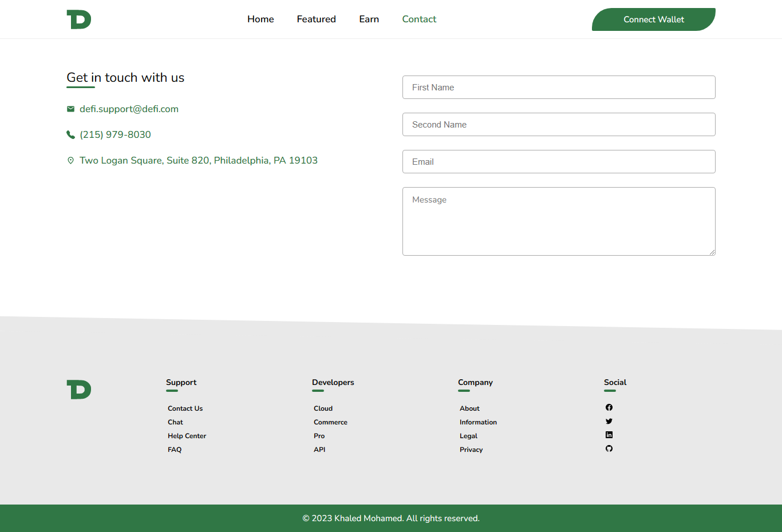Select the location pin icon
The width and height of the screenshot is (782, 532).
point(70,160)
